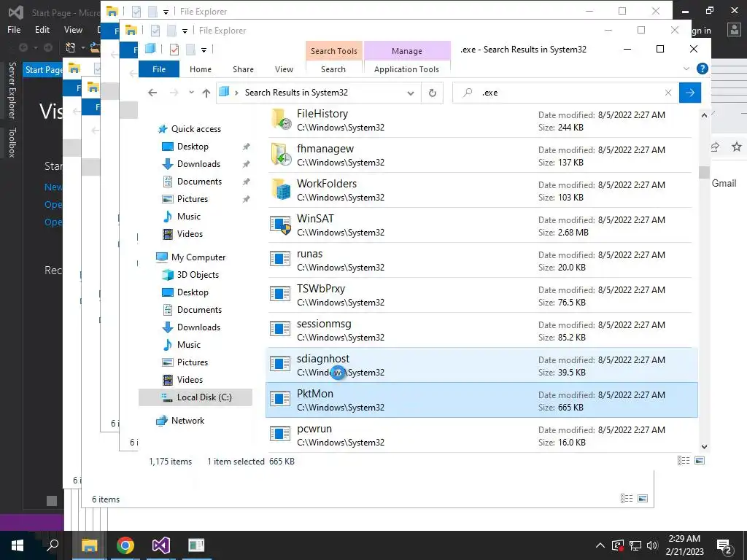The width and height of the screenshot is (747, 560).
Task: Clear the .exe search text
Action: click(668, 93)
